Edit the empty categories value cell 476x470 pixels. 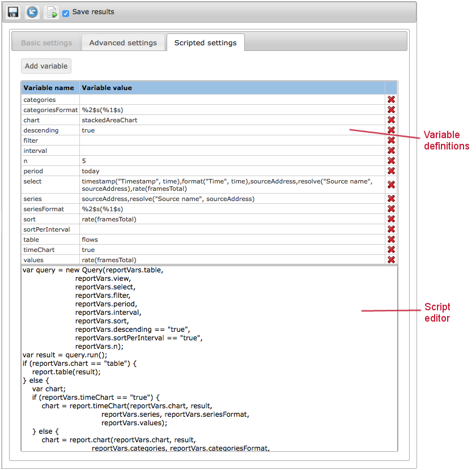coord(232,100)
